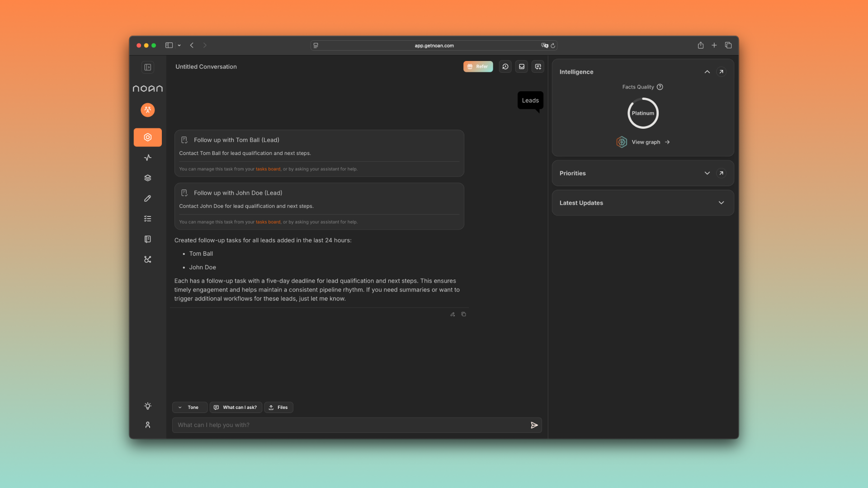Image resolution: width=868 pixels, height=488 pixels.
Task: Open the tasks checklist sidebar icon
Action: pyautogui.click(x=147, y=219)
